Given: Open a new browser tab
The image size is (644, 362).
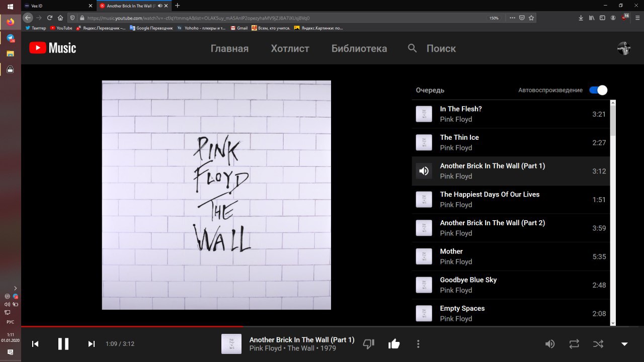Looking at the screenshot, I should pyautogui.click(x=177, y=6).
